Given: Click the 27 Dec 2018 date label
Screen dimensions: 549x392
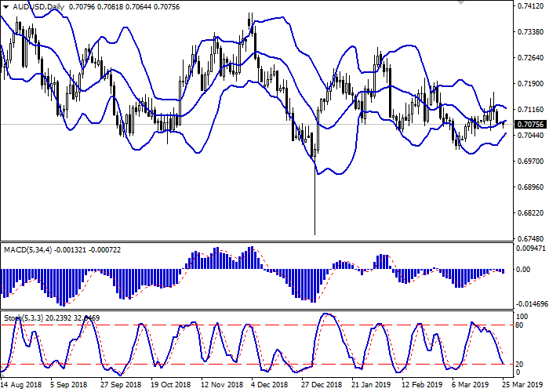Looking at the screenshot, I should pyautogui.click(x=322, y=385).
